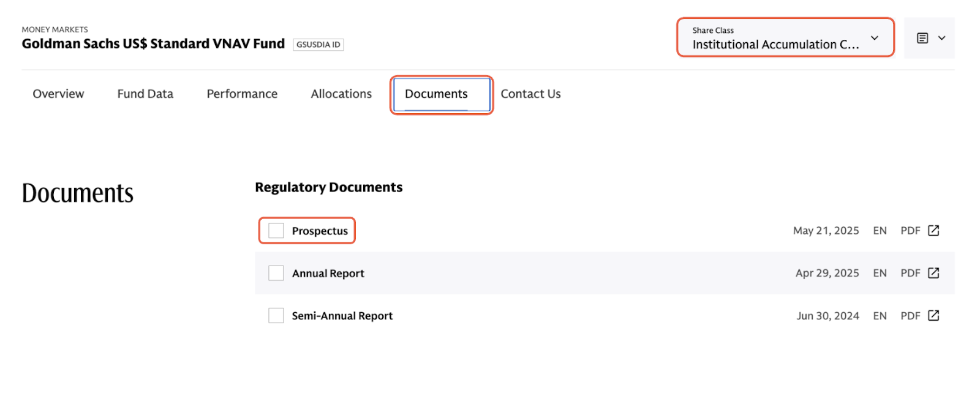Screen dimensions: 980x399
Task: Click the Regulatory Documents heading
Action: point(328,187)
